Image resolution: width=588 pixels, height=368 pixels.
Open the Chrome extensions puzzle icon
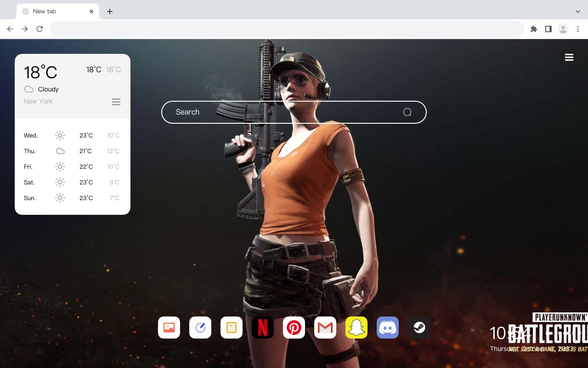click(533, 29)
